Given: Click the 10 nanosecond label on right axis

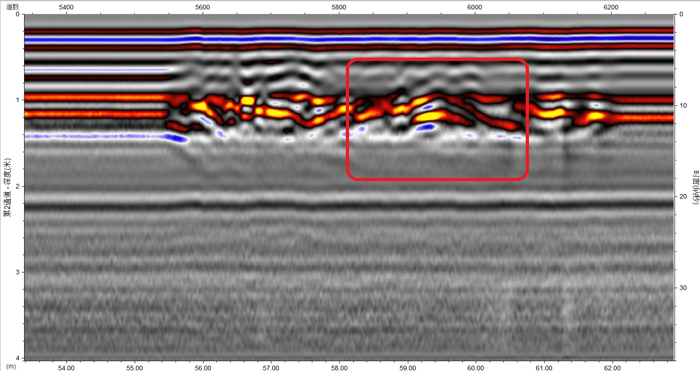Looking at the screenshot, I should [681, 105].
